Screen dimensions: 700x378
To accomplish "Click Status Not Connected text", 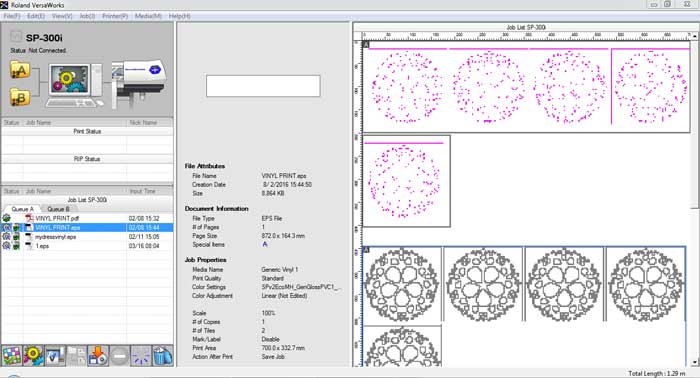I will click(38, 50).
